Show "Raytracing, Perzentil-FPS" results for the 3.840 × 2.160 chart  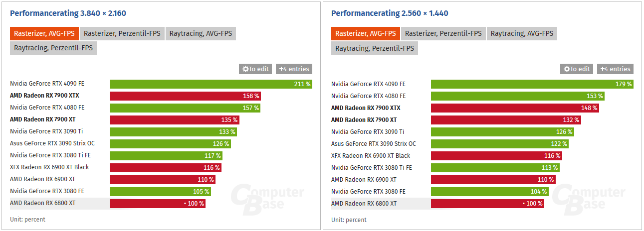tap(53, 48)
